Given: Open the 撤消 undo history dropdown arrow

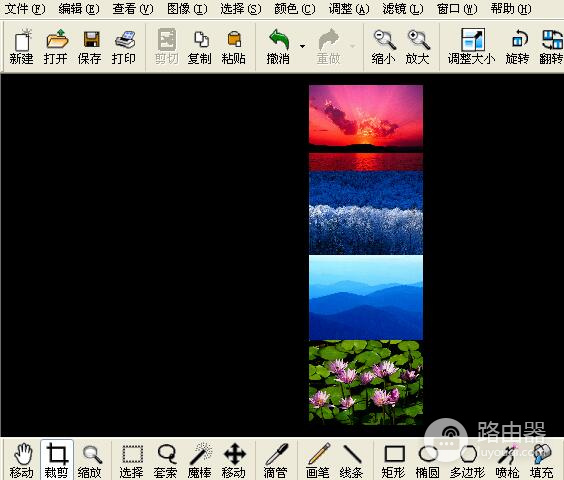Looking at the screenshot, I should tap(303, 46).
